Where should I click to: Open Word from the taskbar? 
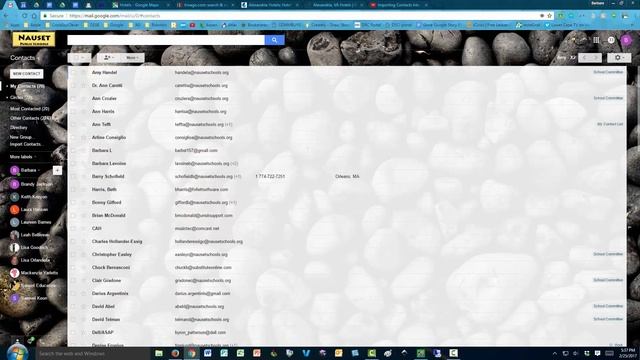click(208, 353)
